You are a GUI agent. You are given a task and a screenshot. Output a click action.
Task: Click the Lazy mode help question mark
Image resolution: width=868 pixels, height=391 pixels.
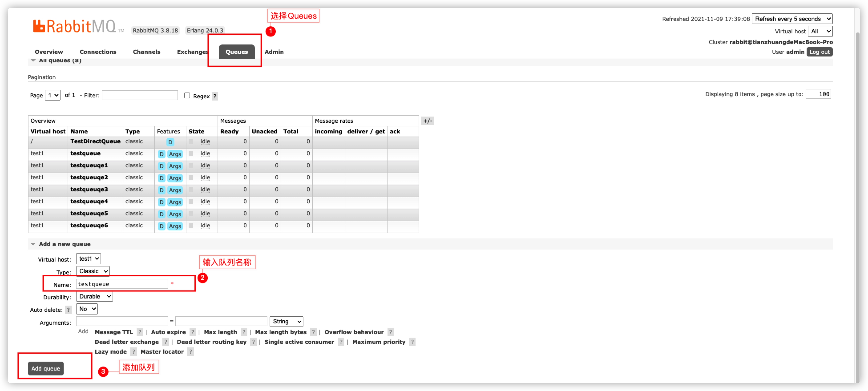coord(134,352)
